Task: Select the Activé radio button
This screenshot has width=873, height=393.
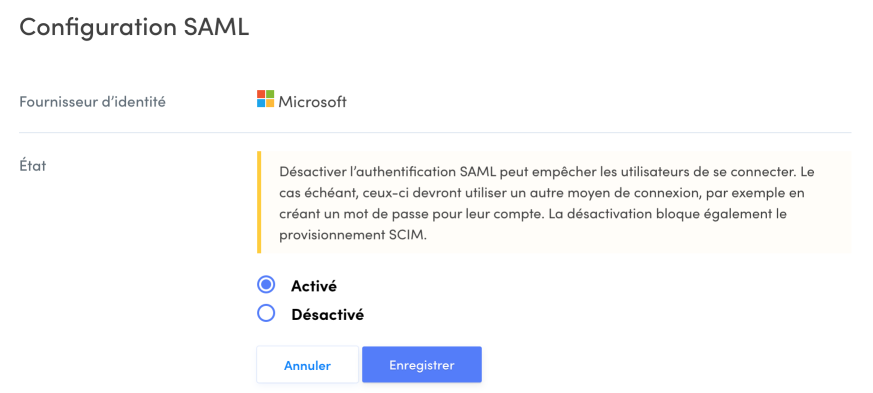Action: coord(266,284)
